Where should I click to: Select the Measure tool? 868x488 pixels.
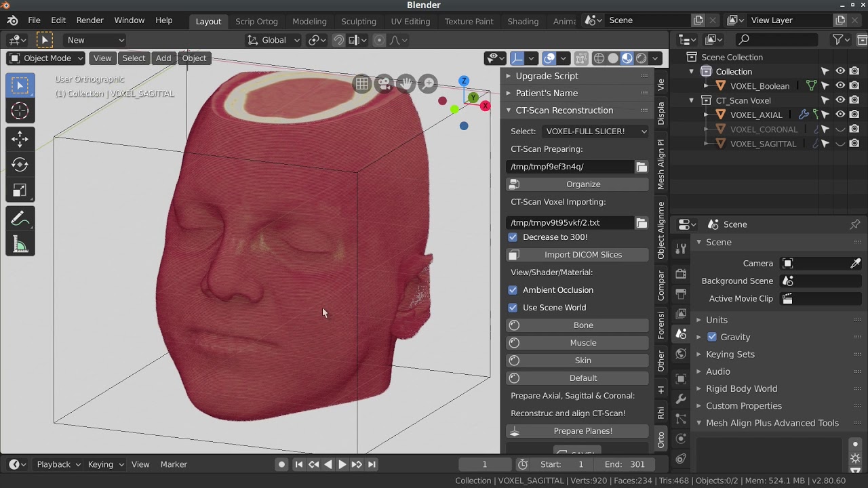tap(20, 244)
